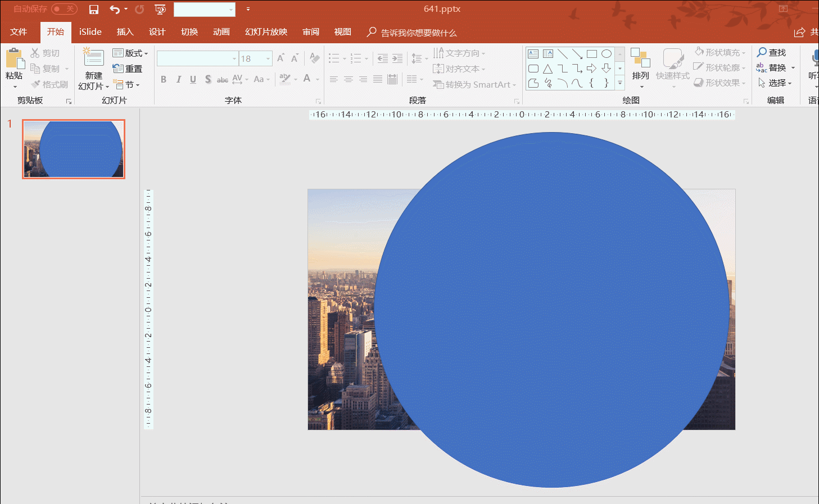Click the Reset (重置) slide button
The height and width of the screenshot is (504, 819).
pos(128,69)
